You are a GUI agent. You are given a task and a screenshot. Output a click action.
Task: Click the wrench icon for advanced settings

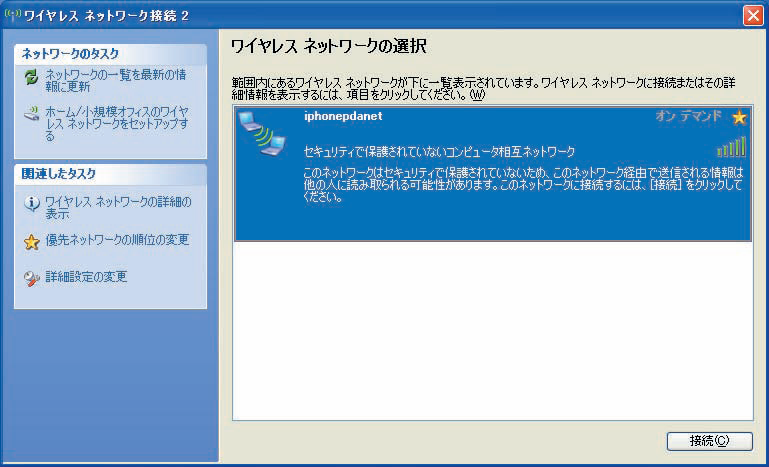click(x=31, y=279)
